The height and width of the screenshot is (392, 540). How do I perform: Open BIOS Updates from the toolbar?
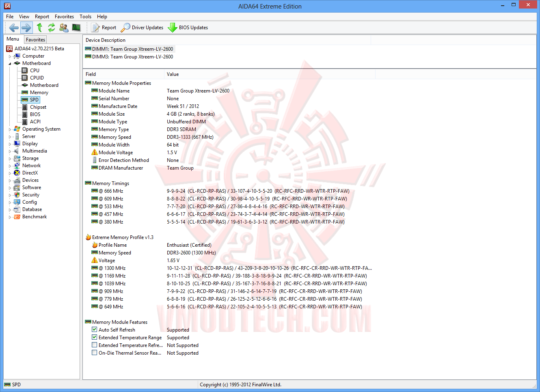tap(188, 28)
